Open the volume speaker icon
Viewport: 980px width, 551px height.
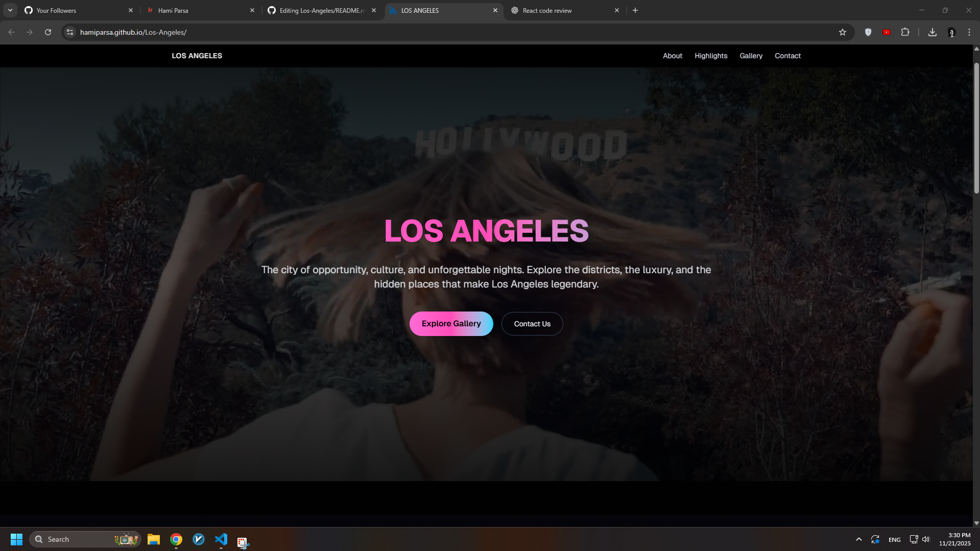(926, 539)
